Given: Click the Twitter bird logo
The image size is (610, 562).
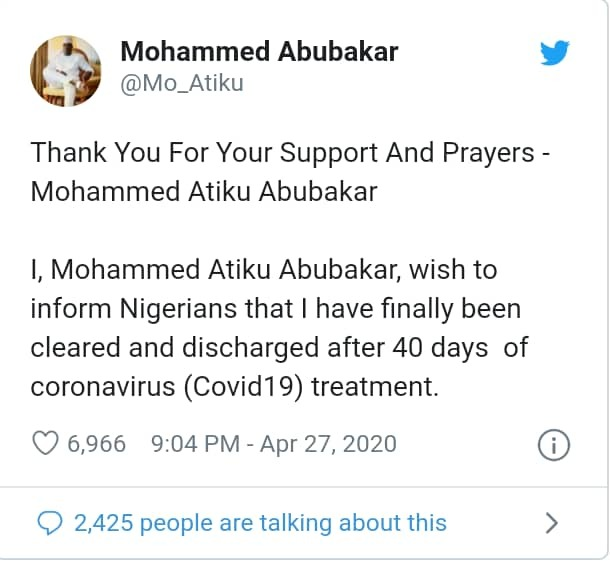Looking at the screenshot, I should pyautogui.click(x=554, y=52).
